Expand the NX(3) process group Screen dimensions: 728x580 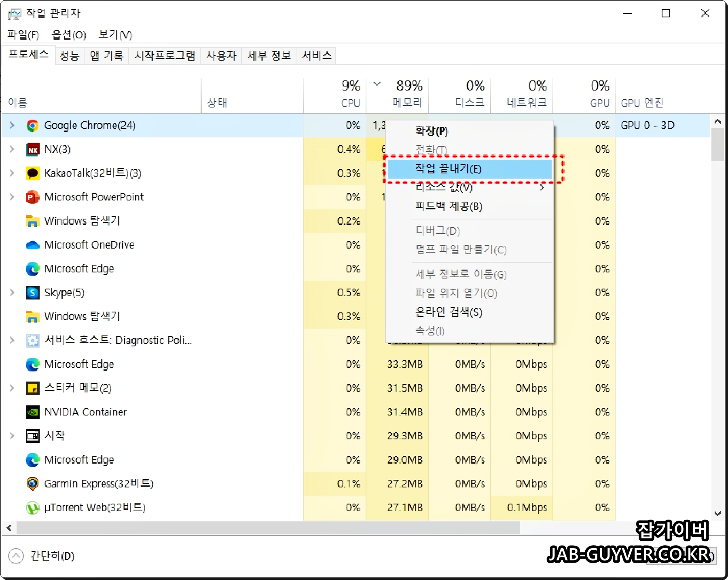click(12, 149)
